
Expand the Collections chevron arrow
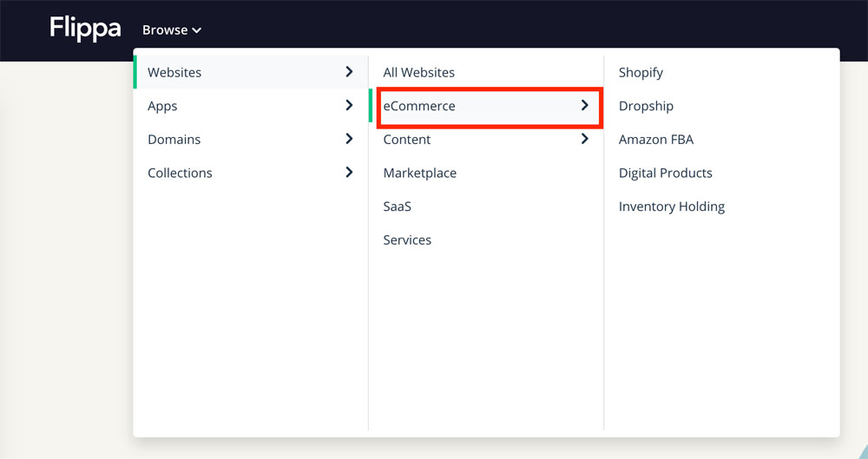[x=349, y=172]
